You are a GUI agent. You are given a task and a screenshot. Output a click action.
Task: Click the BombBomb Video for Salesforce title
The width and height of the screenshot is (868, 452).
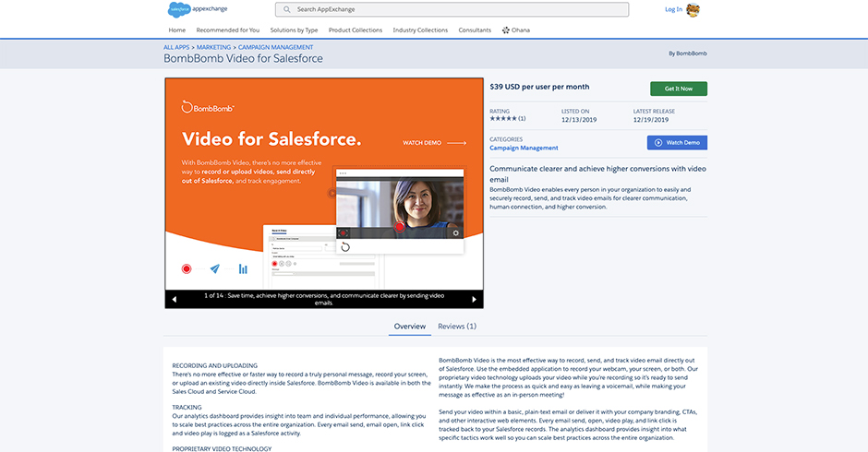(x=243, y=59)
